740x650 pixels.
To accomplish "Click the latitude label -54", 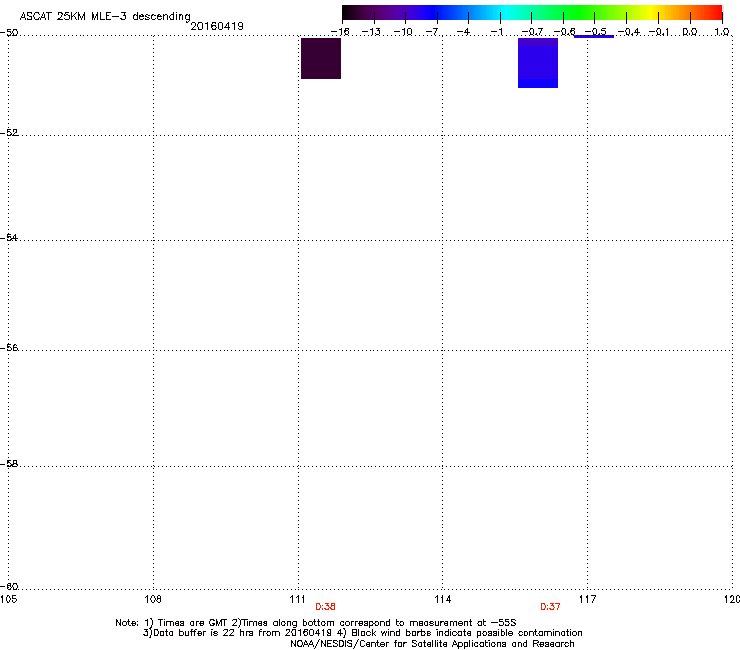I will click(x=9, y=237).
